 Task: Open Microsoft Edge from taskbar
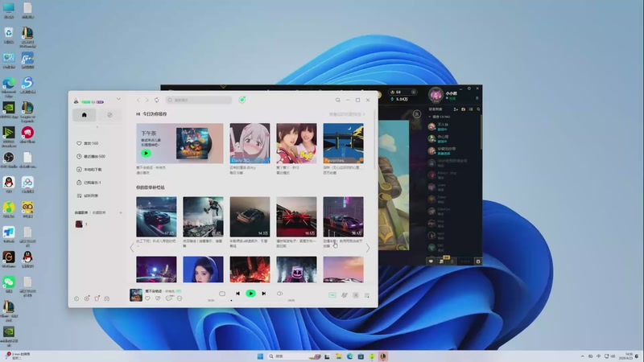point(349,356)
